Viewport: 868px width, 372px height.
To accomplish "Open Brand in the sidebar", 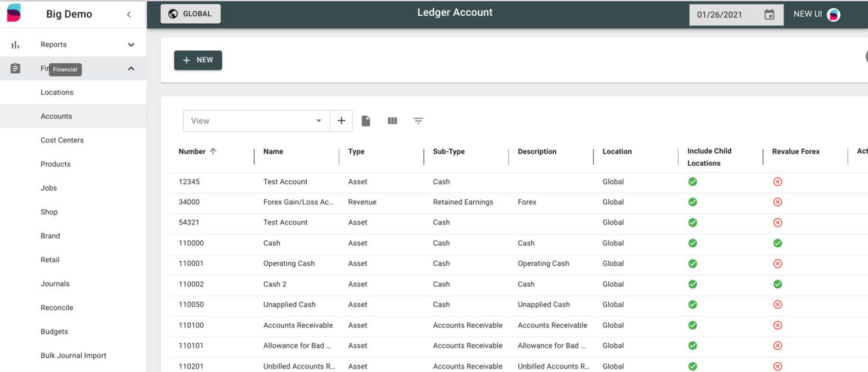I will tap(50, 236).
